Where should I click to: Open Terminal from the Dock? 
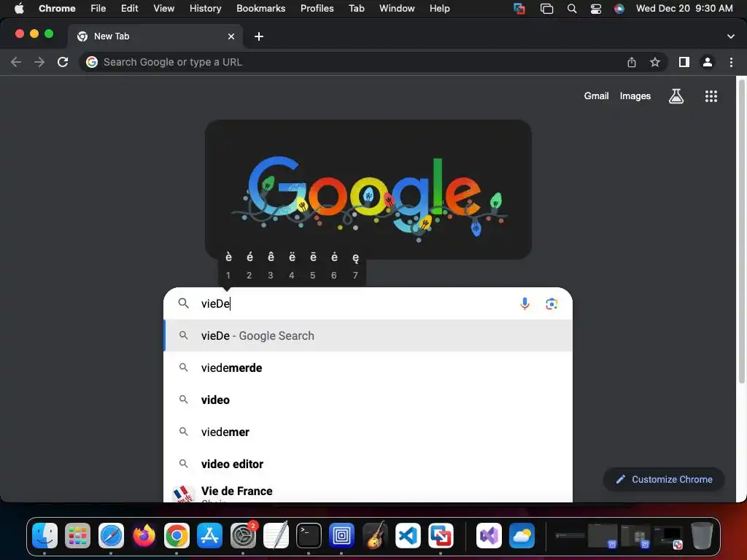309,536
